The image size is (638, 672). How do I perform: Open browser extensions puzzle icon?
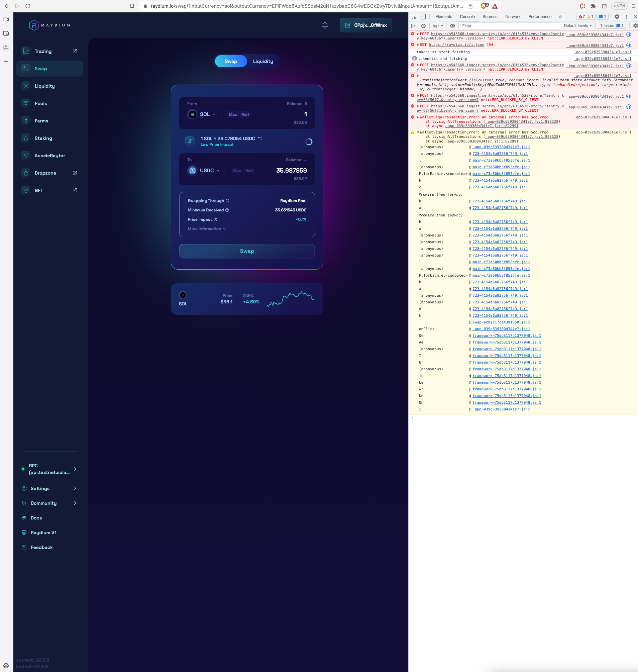593,6
